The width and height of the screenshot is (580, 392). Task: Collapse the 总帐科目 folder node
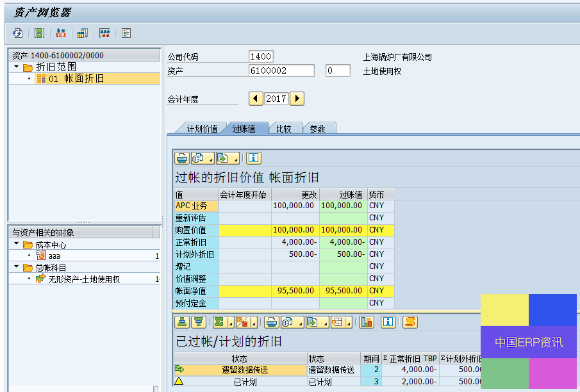pyautogui.click(x=16, y=267)
